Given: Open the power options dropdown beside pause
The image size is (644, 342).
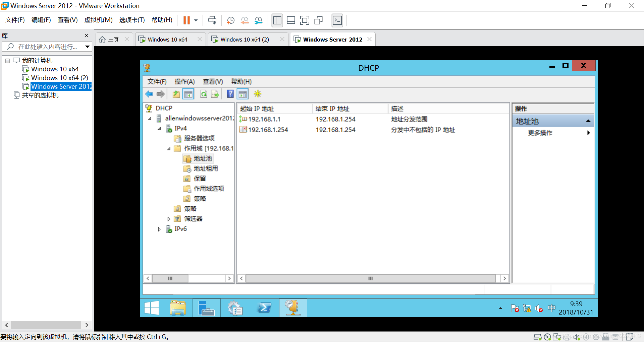Looking at the screenshot, I should (x=196, y=20).
